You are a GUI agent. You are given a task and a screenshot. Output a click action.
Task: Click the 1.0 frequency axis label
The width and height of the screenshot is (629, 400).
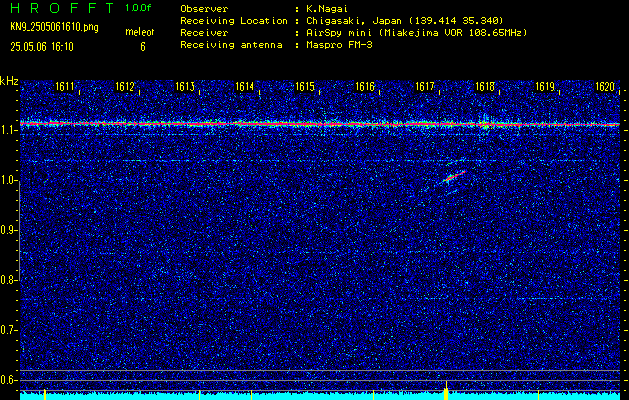(x=8, y=181)
